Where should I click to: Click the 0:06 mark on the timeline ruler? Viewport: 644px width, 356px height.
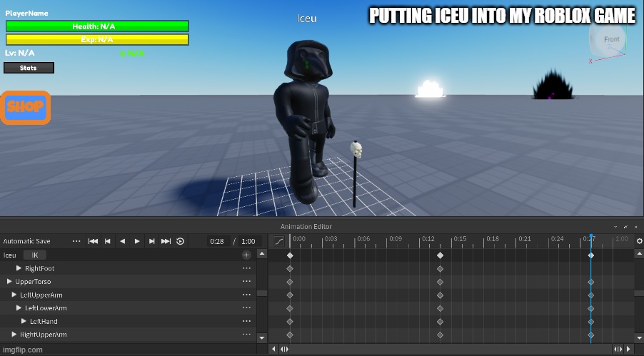pyautogui.click(x=363, y=238)
